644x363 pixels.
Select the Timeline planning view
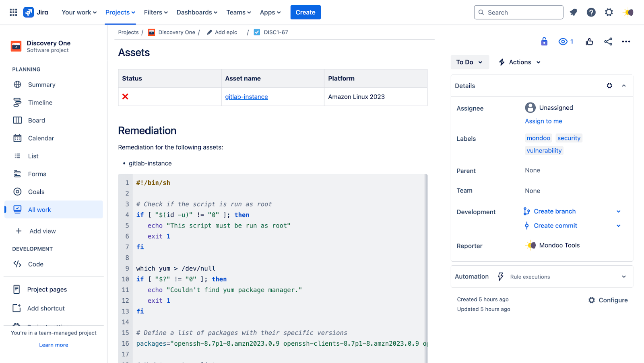(41, 102)
